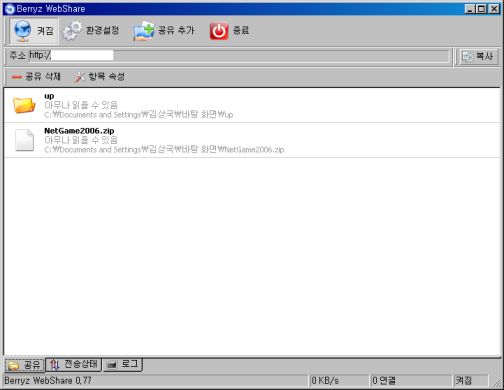
Task: Toggle the 켜짐 server on button
Action: click(34, 31)
